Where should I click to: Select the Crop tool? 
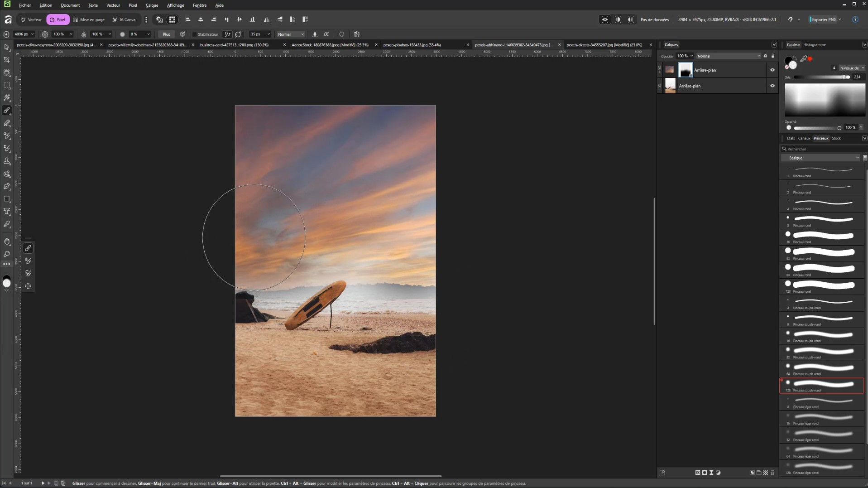coord(7,60)
